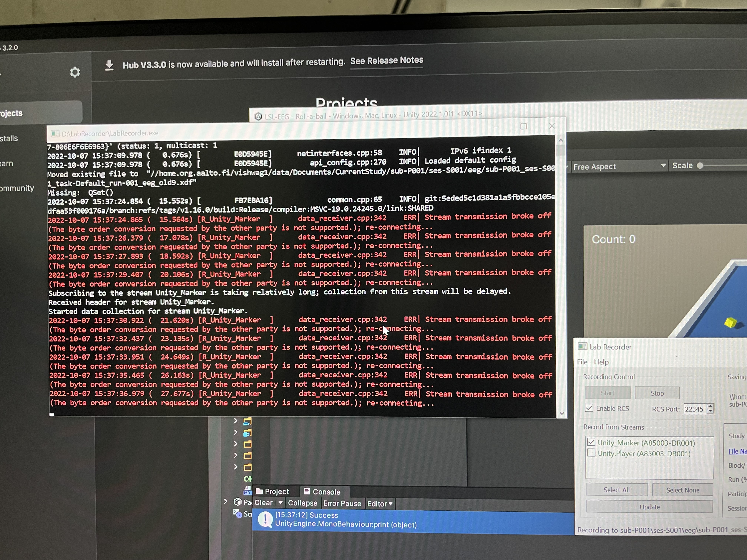747x560 pixels.
Task: Switch to the Projects section in Unity Hub
Action: [11, 113]
